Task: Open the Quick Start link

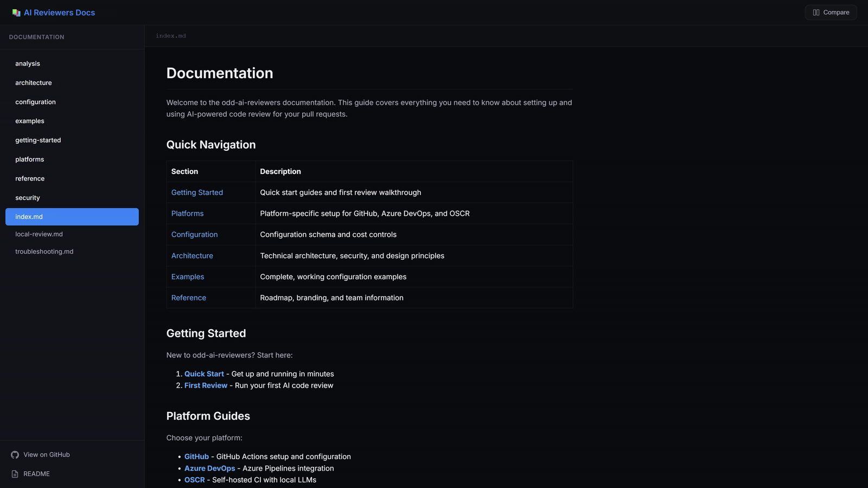Action: (x=204, y=374)
